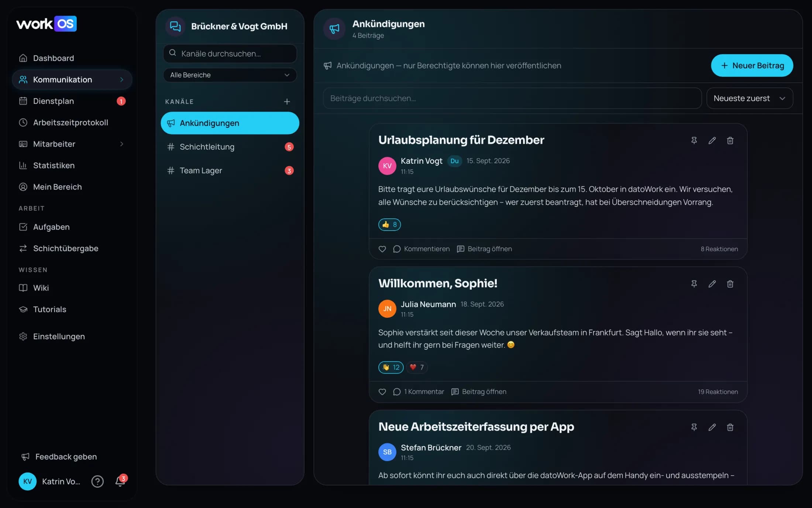Open 1 Kommentar on Willkommen, Sophie! post

[419, 392]
